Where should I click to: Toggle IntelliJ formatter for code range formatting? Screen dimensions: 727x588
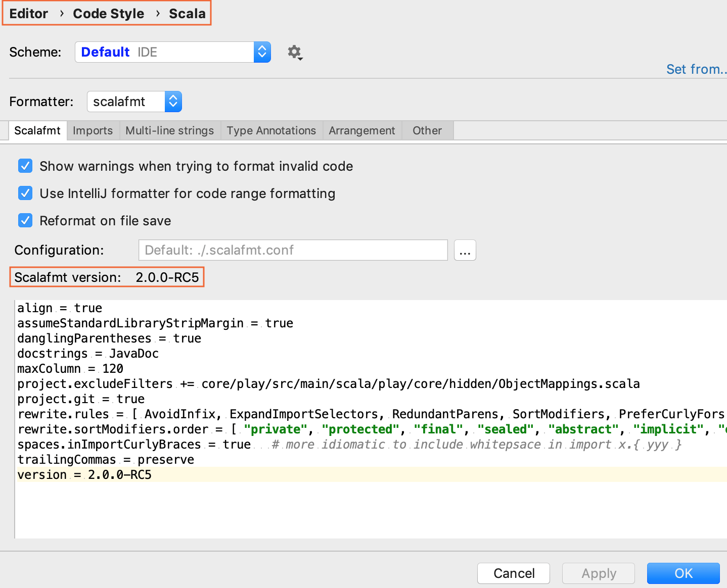(25, 193)
